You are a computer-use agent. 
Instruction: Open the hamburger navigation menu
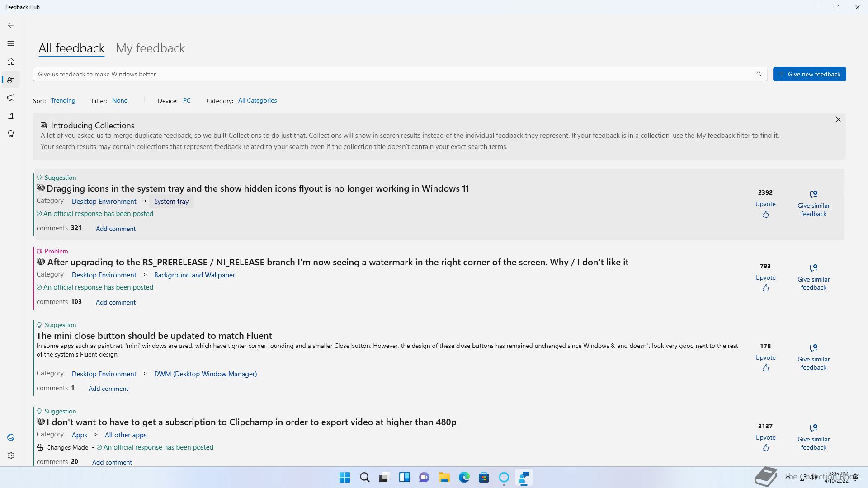pos(11,43)
